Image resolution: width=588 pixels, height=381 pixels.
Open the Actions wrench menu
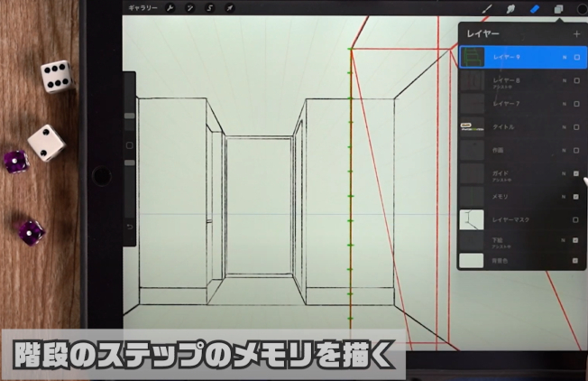pyautogui.click(x=170, y=8)
